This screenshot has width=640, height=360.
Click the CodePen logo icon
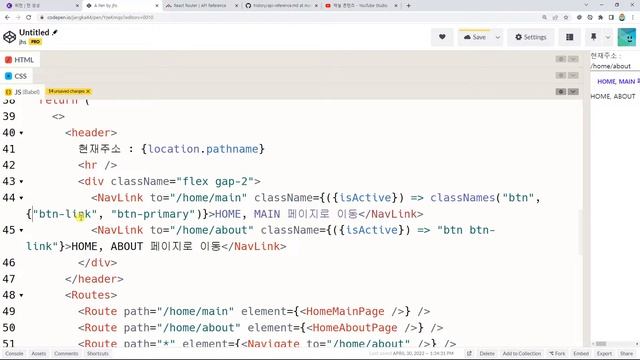9,37
